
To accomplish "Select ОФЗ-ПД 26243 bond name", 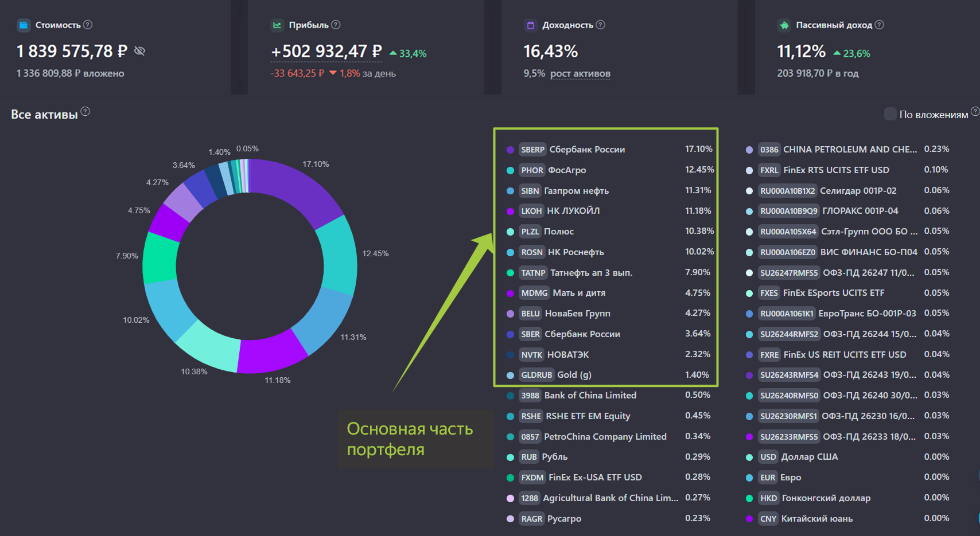I will [870, 375].
